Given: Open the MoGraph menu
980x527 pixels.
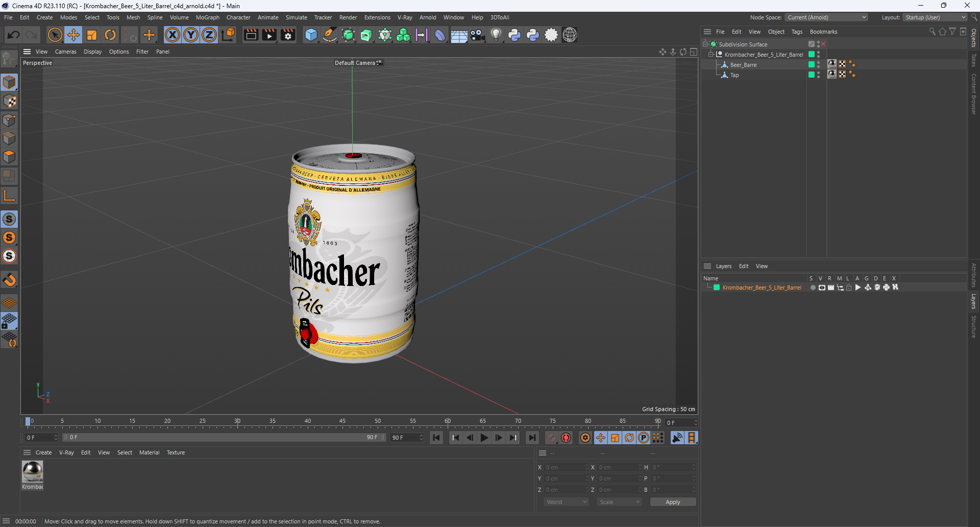Looking at the screenshot, I should click(207, 17).
